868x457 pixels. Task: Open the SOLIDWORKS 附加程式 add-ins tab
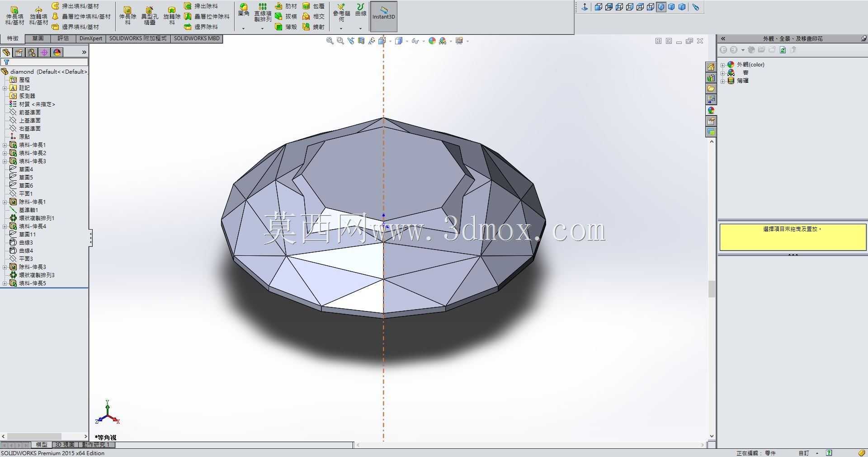[138, 39]
